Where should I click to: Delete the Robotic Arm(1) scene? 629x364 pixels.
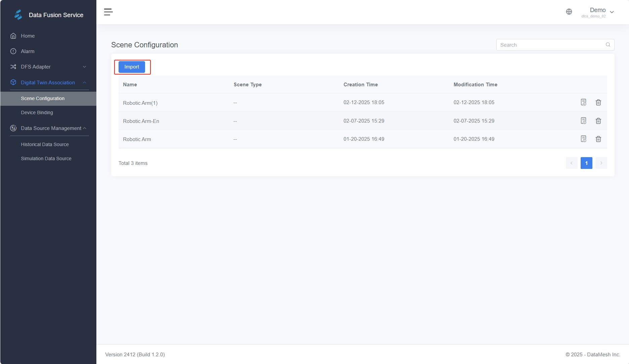point(598,102)
